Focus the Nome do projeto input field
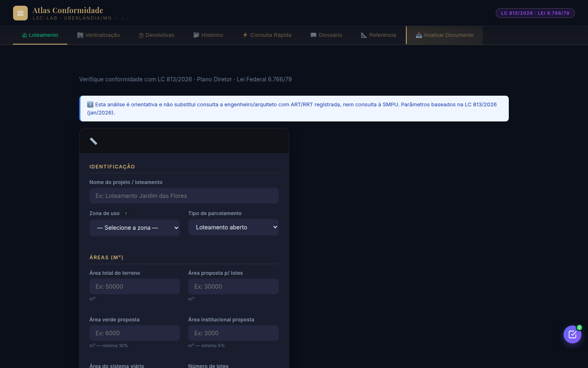The height and width of the screenshot is (368, 588). pyautogui.click(x=184, y=196)
